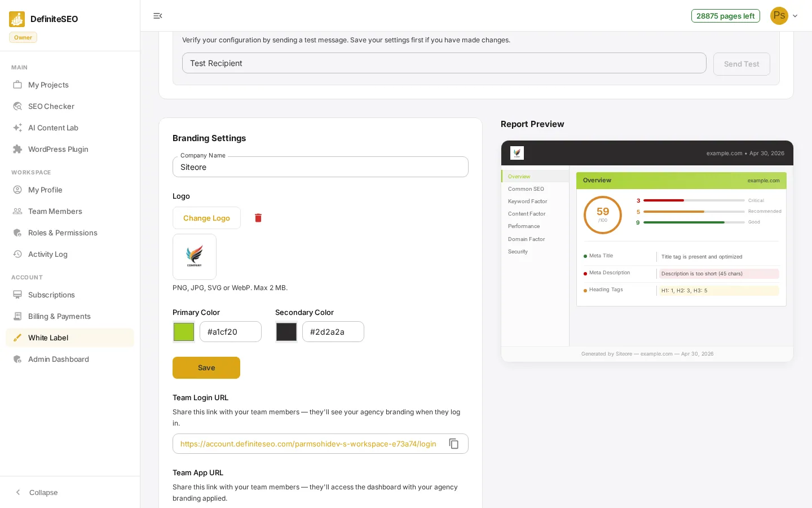The image size is (812, 508).
Task: Toggle the sidebar menu icon in header
Action: coord(158,16)
